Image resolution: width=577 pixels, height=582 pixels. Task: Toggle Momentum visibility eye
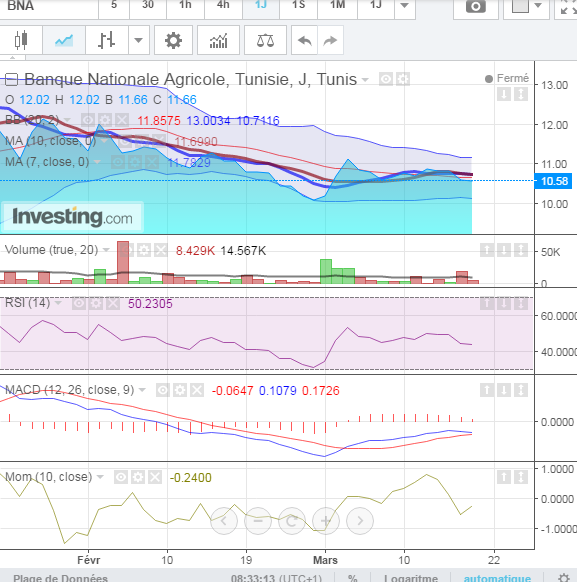click(x=121, y=477)
